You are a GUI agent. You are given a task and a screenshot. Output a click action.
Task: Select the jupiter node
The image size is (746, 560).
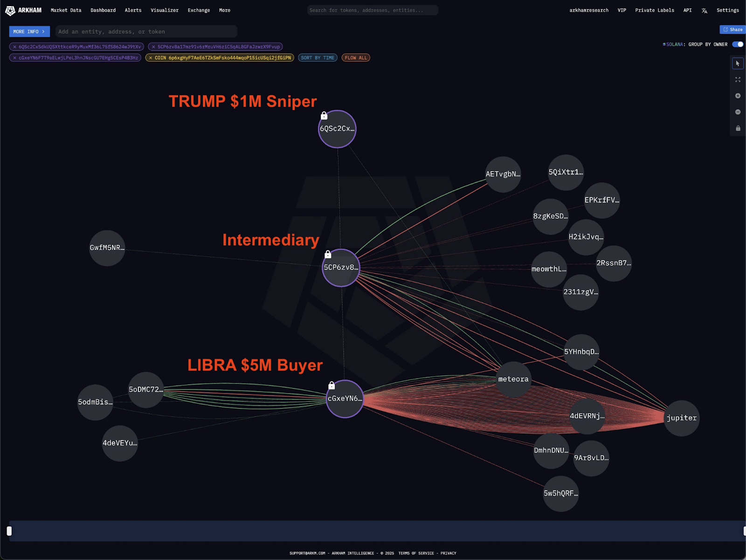(x=682, y=418)
